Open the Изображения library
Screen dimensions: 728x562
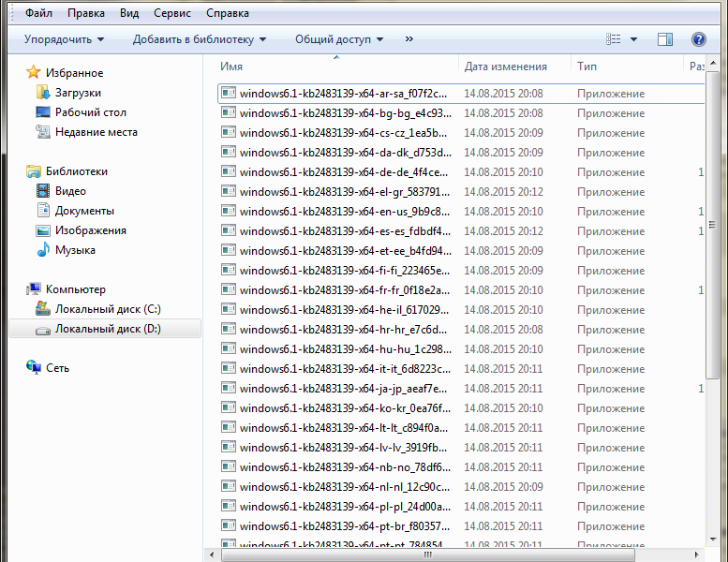[x=91, y=230]
